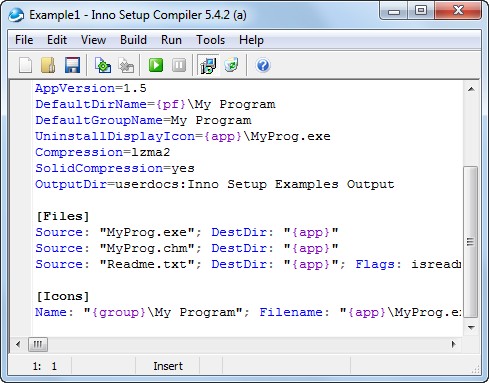Click the [Icons] section header
This screenshot has width=489, height=383.
click(63, 296)
